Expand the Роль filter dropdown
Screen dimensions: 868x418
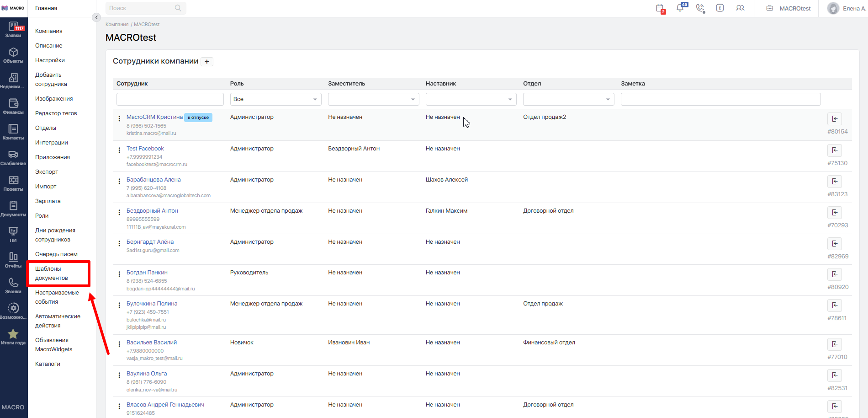point(275,99)
